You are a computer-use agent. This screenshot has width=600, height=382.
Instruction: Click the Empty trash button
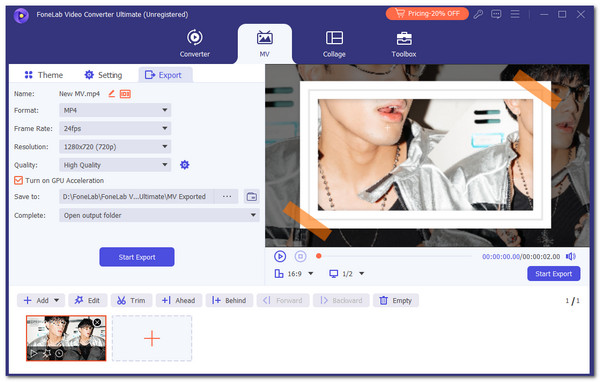(396, 300)
